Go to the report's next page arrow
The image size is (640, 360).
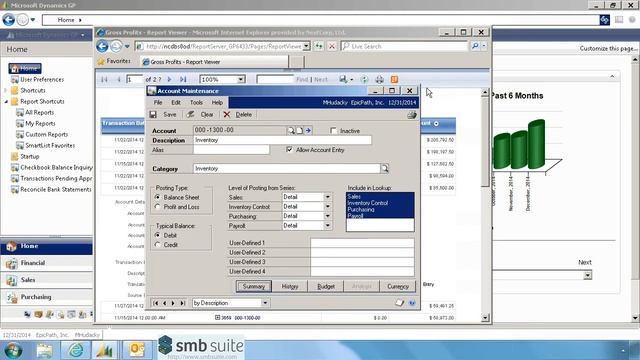click(x=169, y=79)
